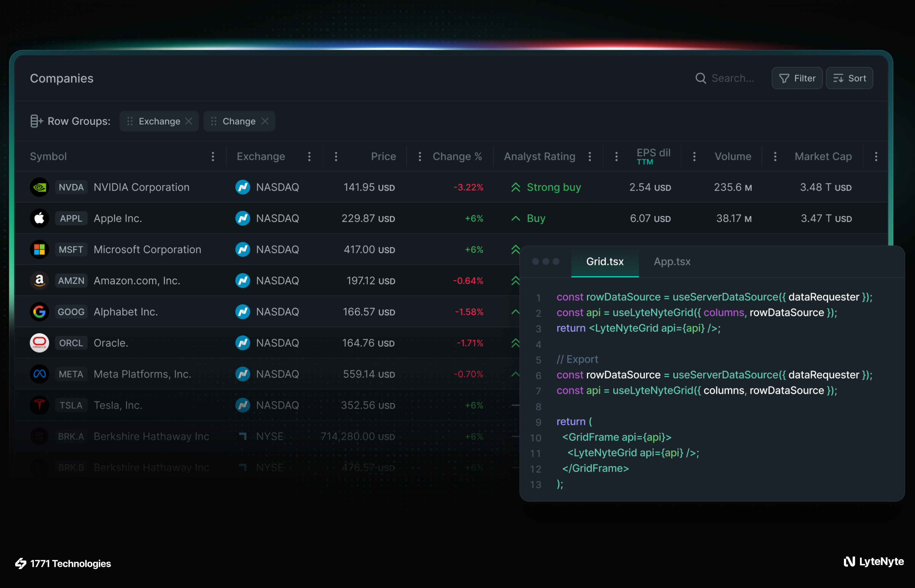Screen dimensions: 915x588
Task: Click the Apple logo next to APPL
Action: [x=39, y=218]
